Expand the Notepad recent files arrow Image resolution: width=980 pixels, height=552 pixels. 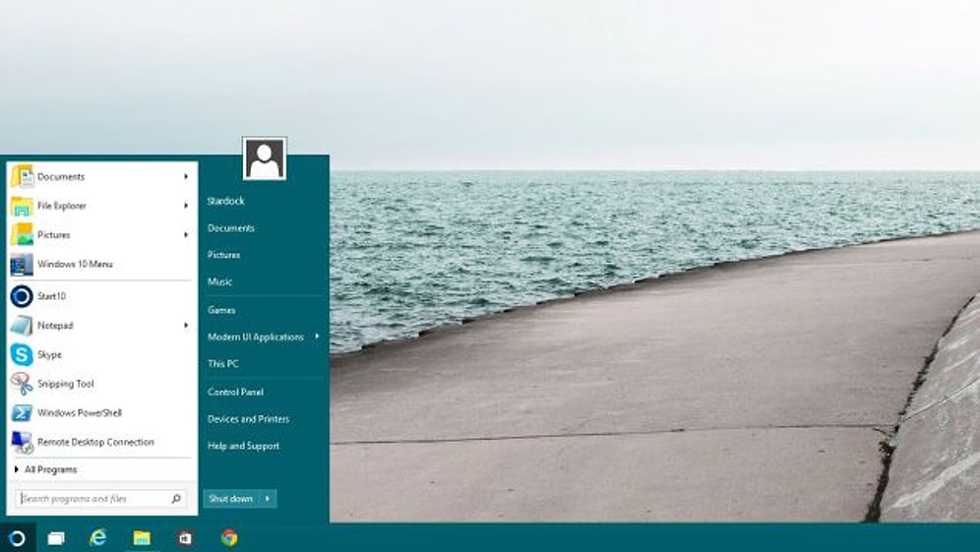pyautogui.click(x=186, y=325)
